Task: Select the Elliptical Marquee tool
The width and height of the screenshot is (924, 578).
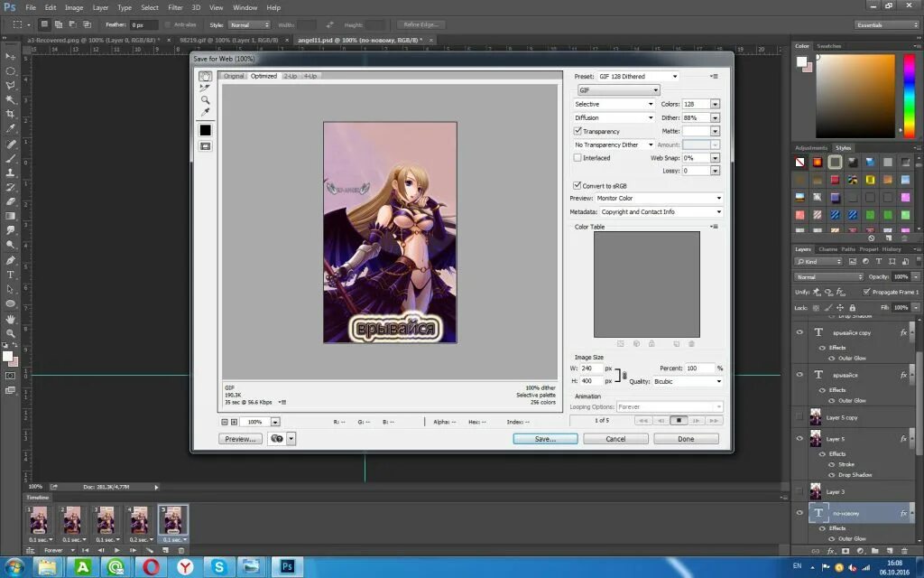Action: 10,70
